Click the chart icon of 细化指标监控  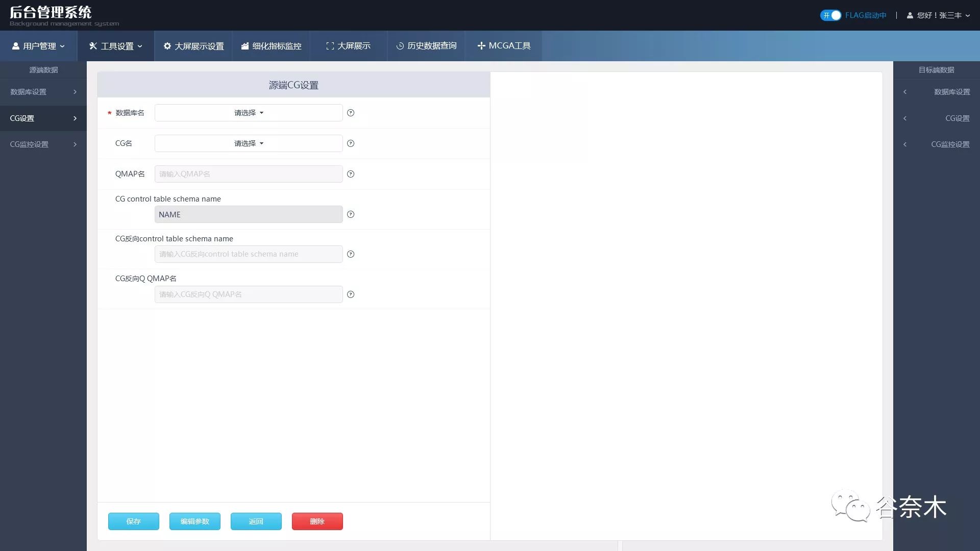click(245, 46)
